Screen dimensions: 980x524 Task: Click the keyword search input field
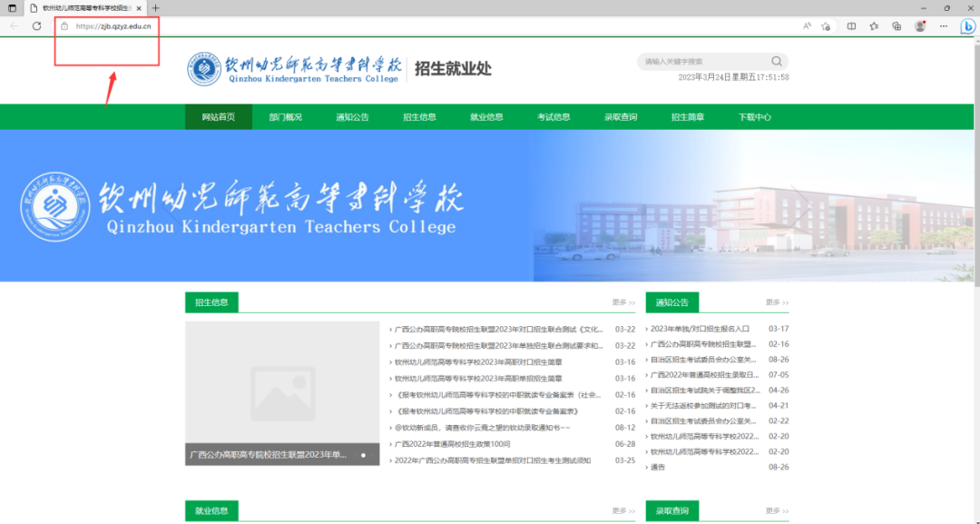click(703, 62)
